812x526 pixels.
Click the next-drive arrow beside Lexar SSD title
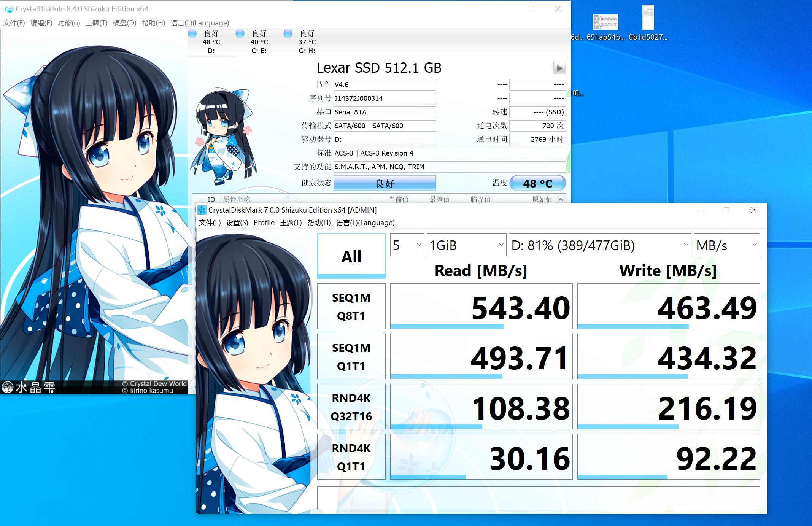(559, 68)
